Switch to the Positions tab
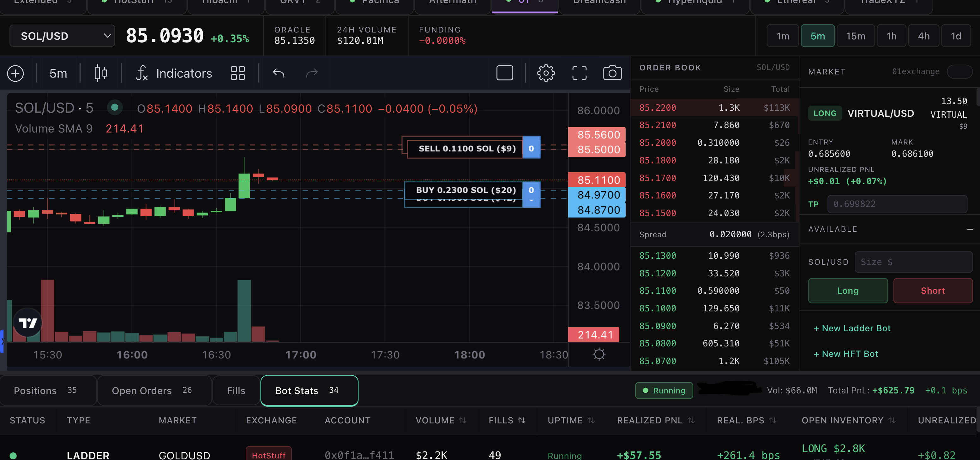Screen dimensions: 980x460 click(x=48, y=390)
